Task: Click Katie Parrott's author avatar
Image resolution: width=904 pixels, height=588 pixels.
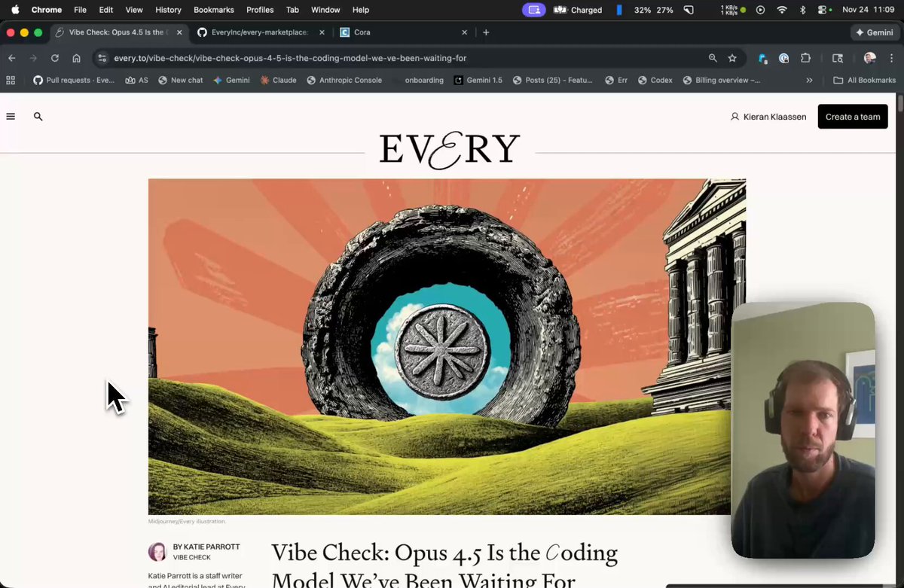Action: pos(157,552)
